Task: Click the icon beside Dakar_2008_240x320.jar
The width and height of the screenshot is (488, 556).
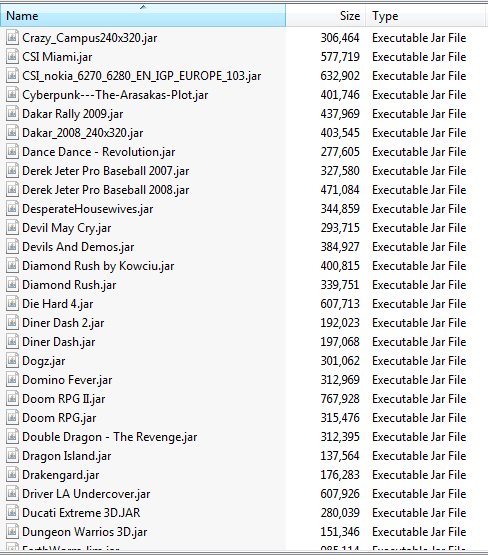Action: click(12, 133)
